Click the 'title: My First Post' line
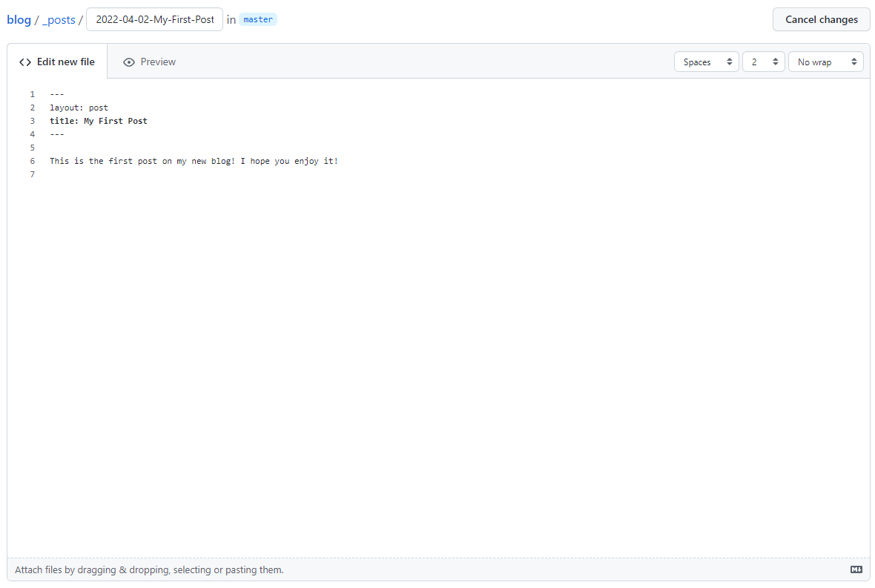875x588 pixels. tap(99, 121)
